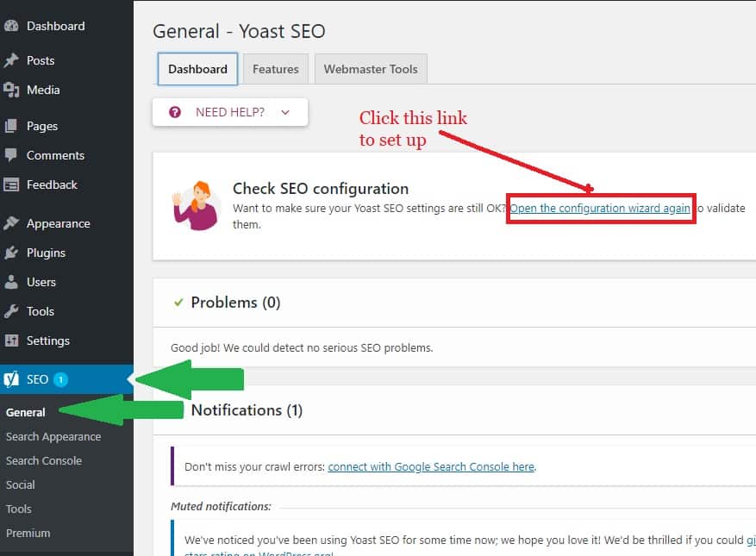Click the Appearance paintbrush icon
This screenshot has height=556, width=756.
click(11, 223)
